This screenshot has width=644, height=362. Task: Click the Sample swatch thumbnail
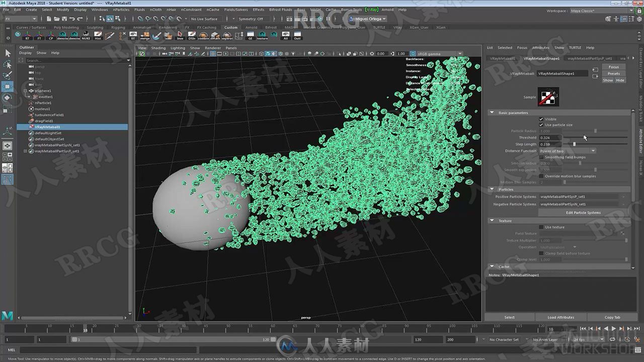pos(548,97)
